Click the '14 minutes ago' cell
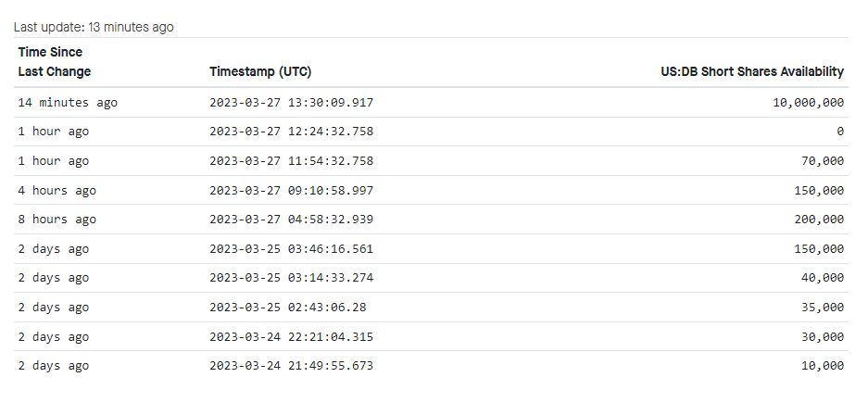The width and height of the screenshot is (868, 415). click(x=68, y=103)
